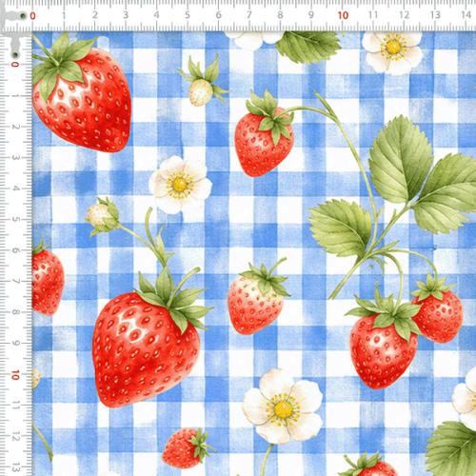
Task: Click number 13 on the vertical ruler
Action: point(15,467)
